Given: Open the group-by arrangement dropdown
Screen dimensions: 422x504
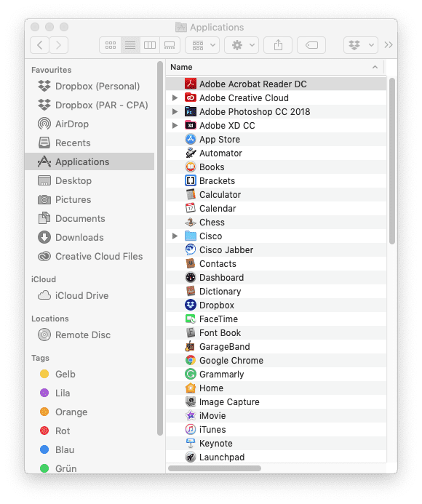Looking at the screenshot, I should 202,45.
